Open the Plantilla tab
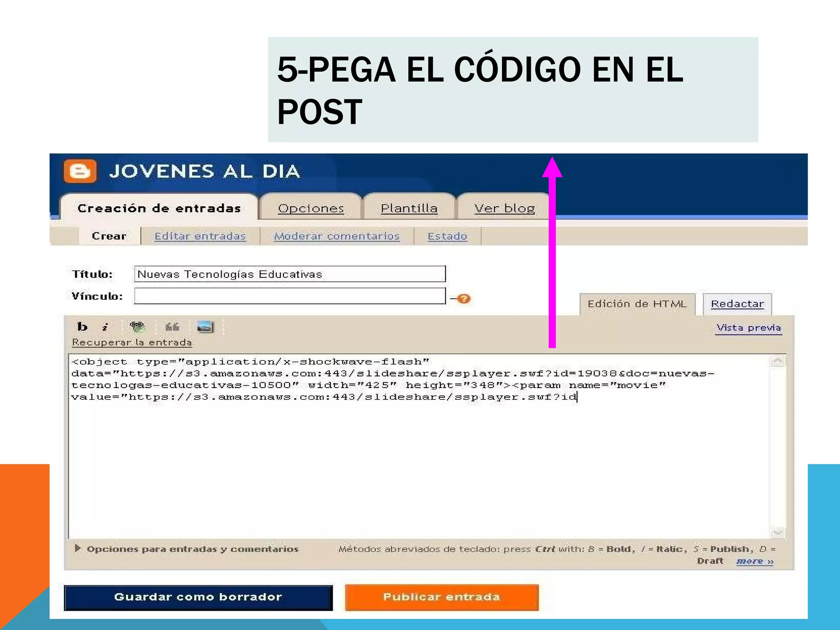Viewport: 840px width, 630px height. [409, 208]
